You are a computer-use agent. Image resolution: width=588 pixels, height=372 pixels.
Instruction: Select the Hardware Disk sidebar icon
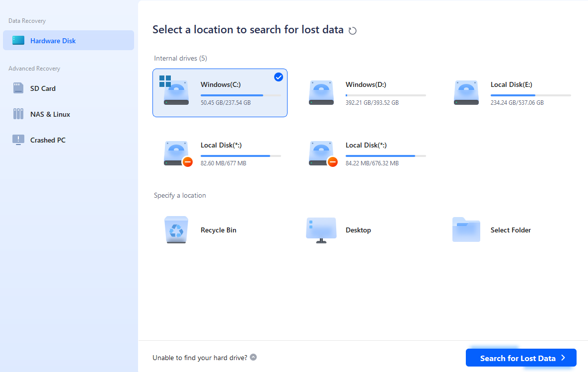point(18,40)
